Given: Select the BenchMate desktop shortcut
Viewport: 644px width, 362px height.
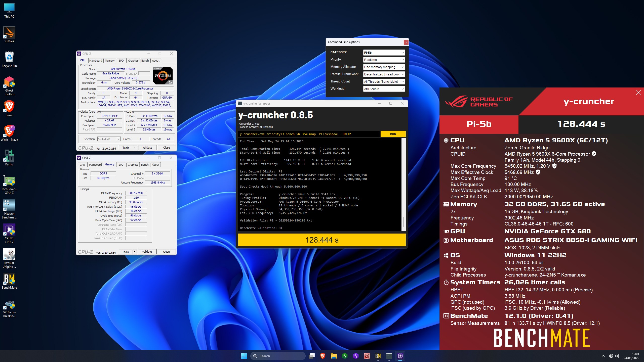Looking at the screenshot, I should point(9,281).
